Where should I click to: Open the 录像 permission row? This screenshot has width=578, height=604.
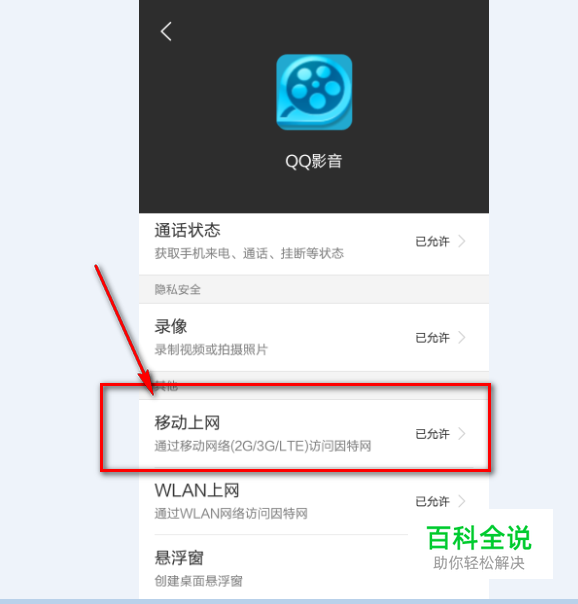[314, 337]
